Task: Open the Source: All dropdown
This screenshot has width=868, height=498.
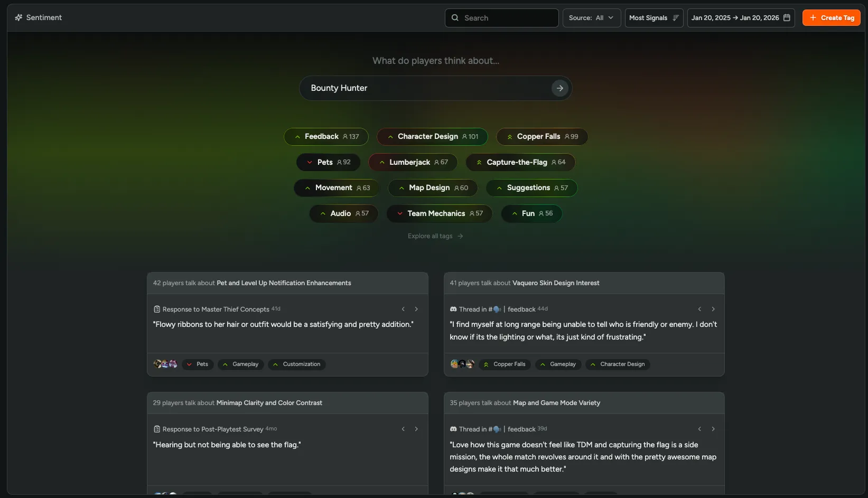Action: click(591, 17)
